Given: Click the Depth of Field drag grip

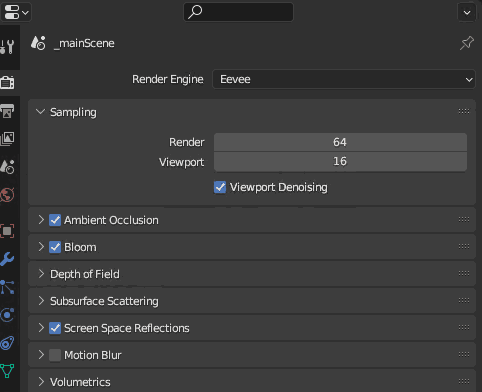Looking at the screenshot, I should click(464, 273).
